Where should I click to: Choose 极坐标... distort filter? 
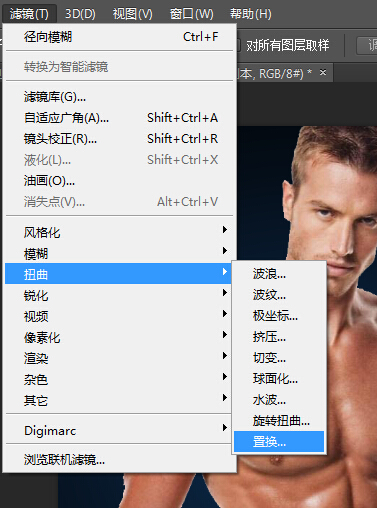(x=279, y=316)
